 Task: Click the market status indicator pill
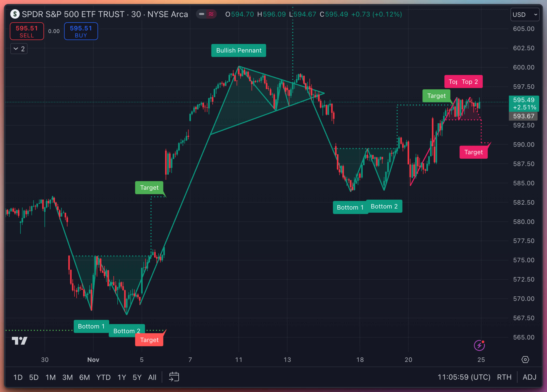point(206,14)
